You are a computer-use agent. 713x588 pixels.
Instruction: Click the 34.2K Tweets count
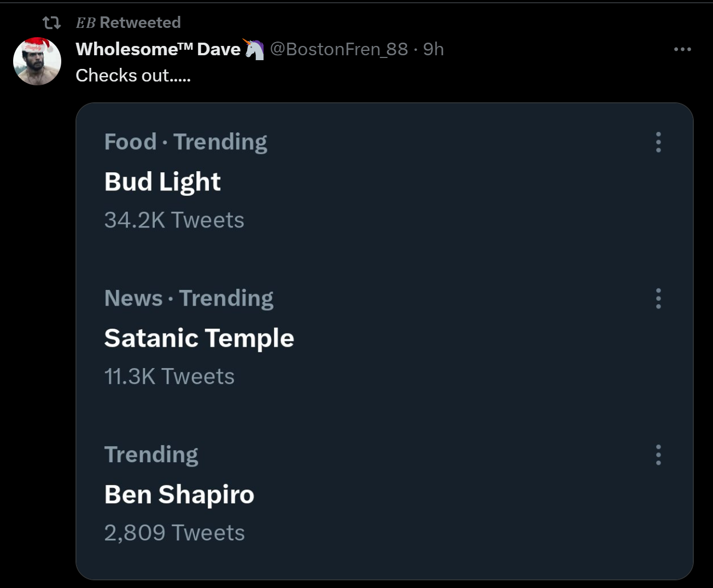tap(174, 220)
